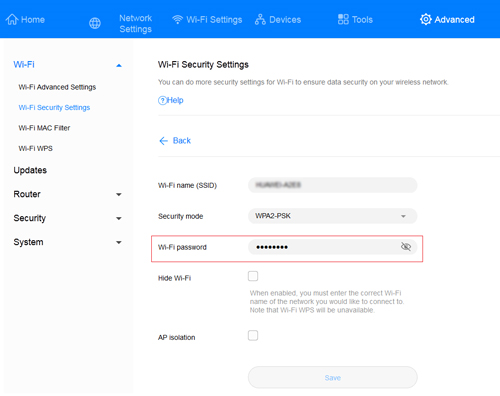The height and width of the screenshot is (396, 500).
Task: Open Wi-Fi MAC Filter in sidebar
Action: pyautogui.click(x=44, y=128)
